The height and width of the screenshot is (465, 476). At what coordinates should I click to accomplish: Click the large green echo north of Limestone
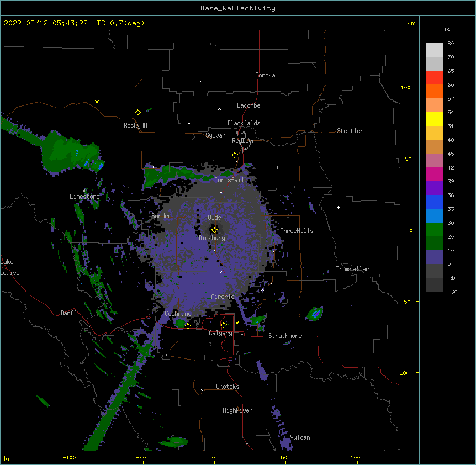[71, 152]
